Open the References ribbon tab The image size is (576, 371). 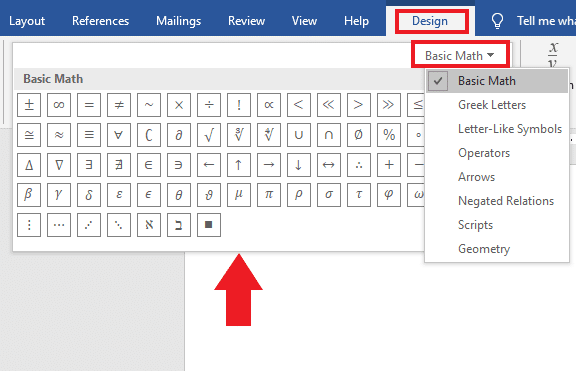(x=100, y=21)
